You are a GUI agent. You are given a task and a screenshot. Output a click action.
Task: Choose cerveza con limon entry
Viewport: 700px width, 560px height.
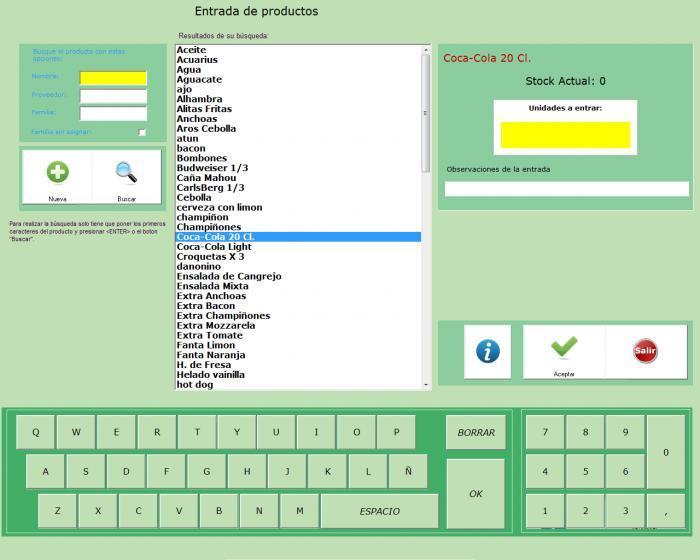click(x=298, y=207)
